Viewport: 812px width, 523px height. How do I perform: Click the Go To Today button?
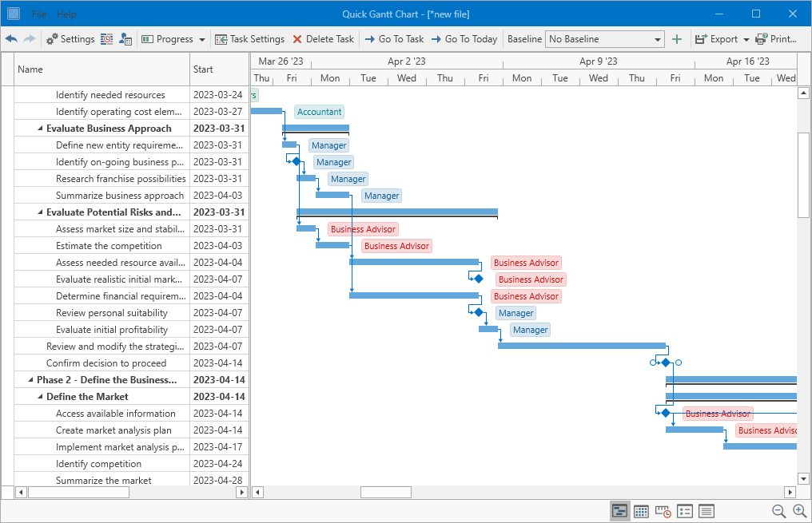click(x=464, y=38)
